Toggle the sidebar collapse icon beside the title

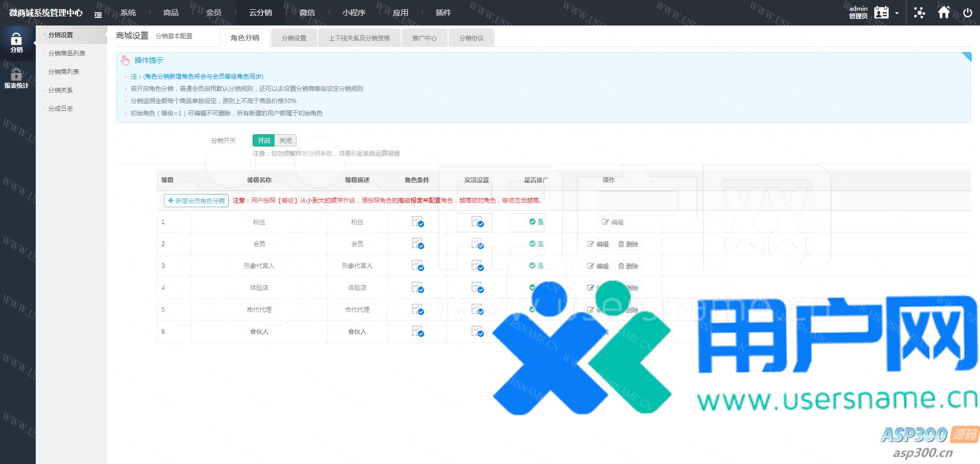[98, 15]
